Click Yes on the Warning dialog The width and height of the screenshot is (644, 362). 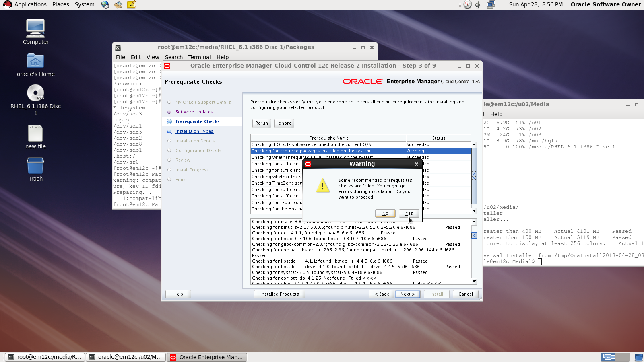pos(409,213)
